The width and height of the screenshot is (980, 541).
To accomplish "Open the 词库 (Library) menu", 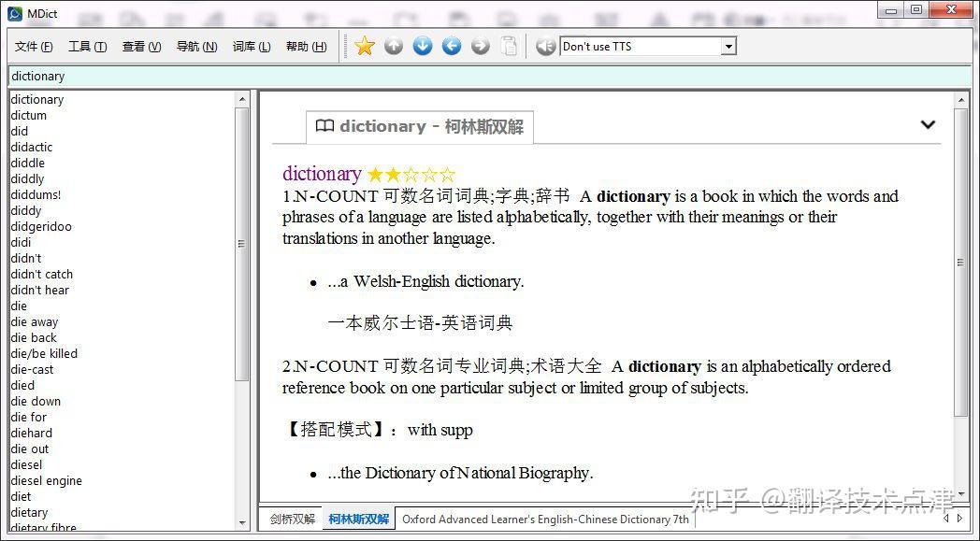I will coord(251,45).
